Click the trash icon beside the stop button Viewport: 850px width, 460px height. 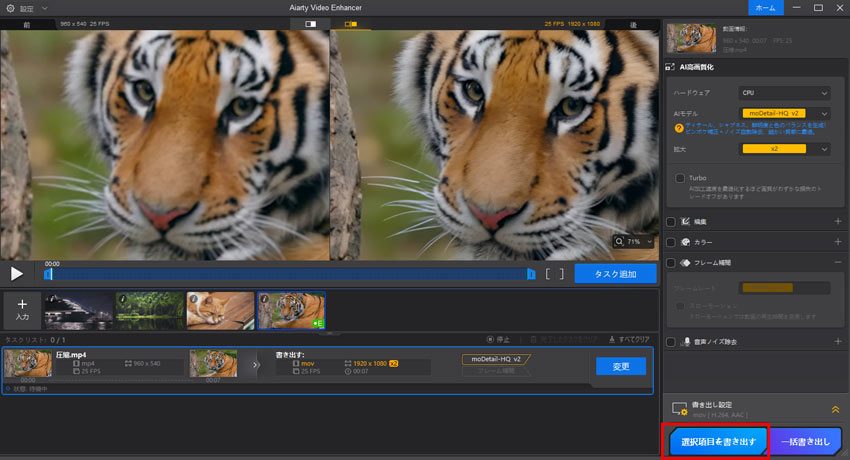tap(533, 340)
